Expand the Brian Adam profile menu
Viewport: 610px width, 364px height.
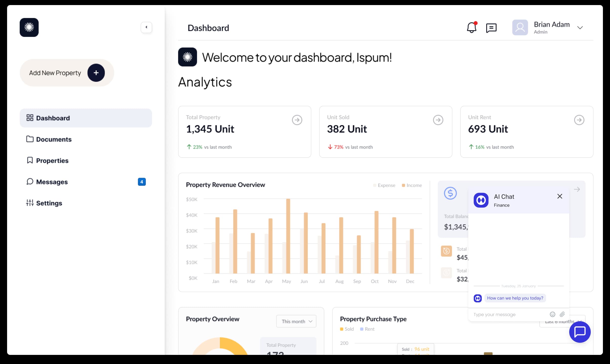click(580, 28)
